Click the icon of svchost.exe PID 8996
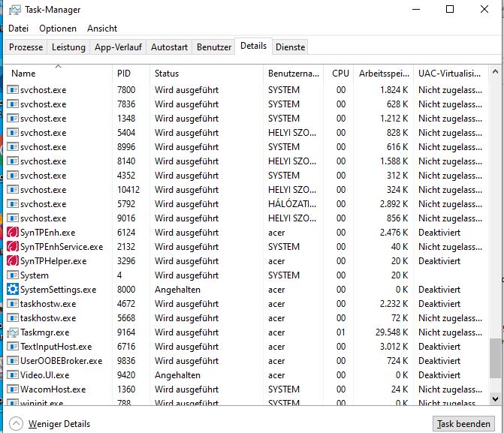Viewport: 504px width, 433px height. pyautogui.click(x=13, y=147)
